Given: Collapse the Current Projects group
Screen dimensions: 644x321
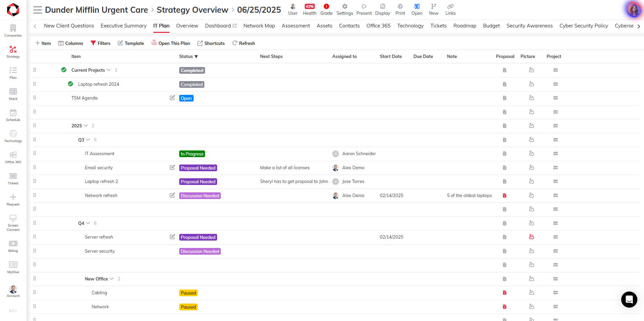Looking at the screenshot, I should [109, 70].
